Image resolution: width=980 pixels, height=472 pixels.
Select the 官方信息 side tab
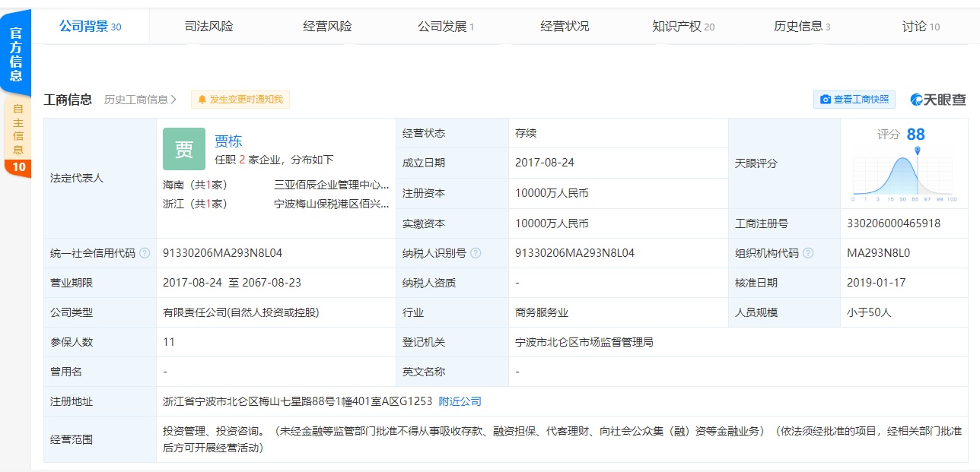16,53
